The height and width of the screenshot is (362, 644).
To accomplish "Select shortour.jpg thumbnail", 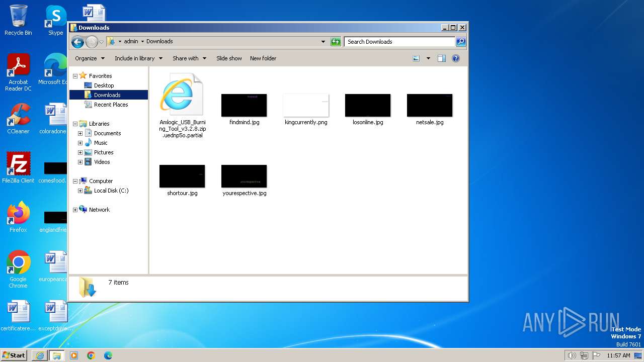I will (x=182, y=176).
